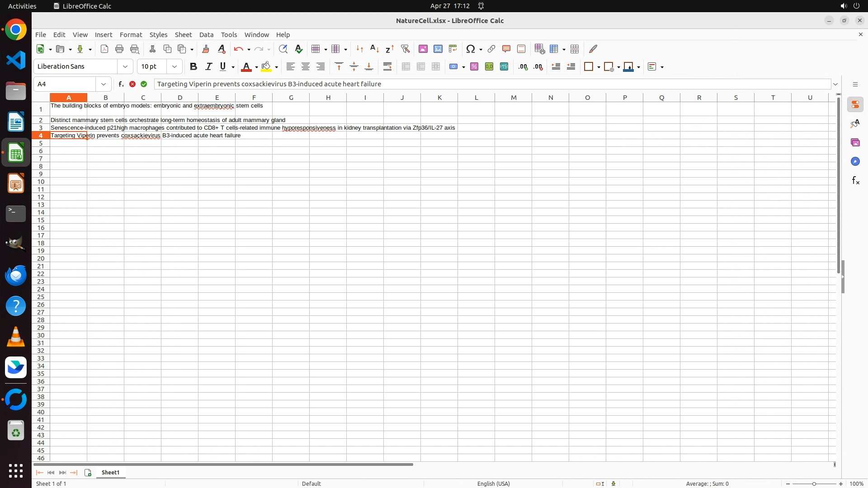Format selection as percent

coord(474,66)
